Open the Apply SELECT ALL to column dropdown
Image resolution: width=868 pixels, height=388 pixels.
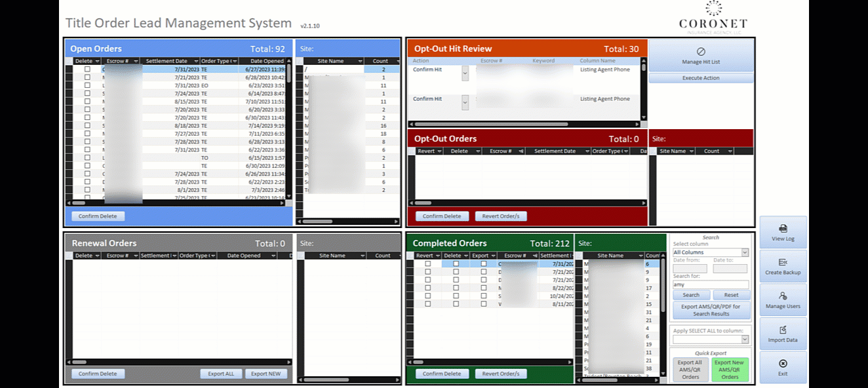click(745, 339)
